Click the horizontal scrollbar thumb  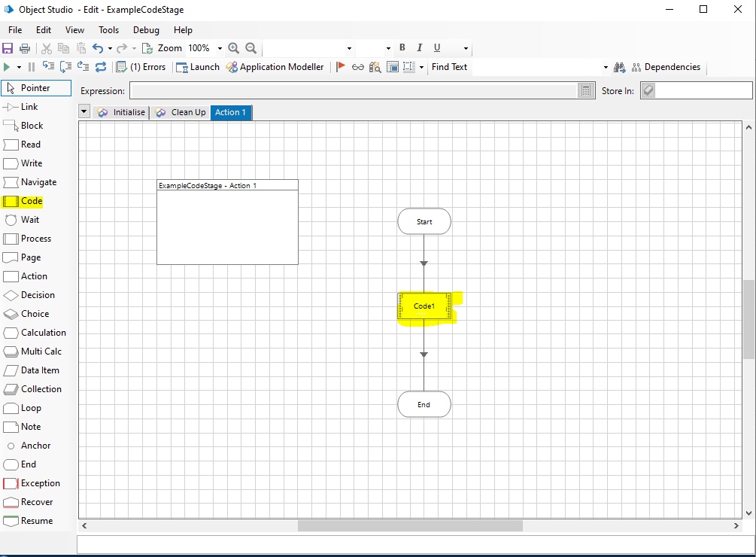410,525
